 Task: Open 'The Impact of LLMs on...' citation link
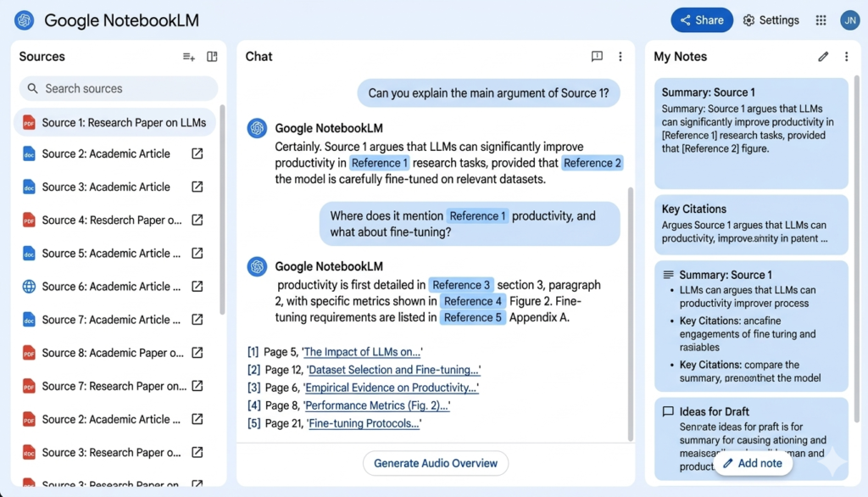pyautogui.click(x=362, y=352)
